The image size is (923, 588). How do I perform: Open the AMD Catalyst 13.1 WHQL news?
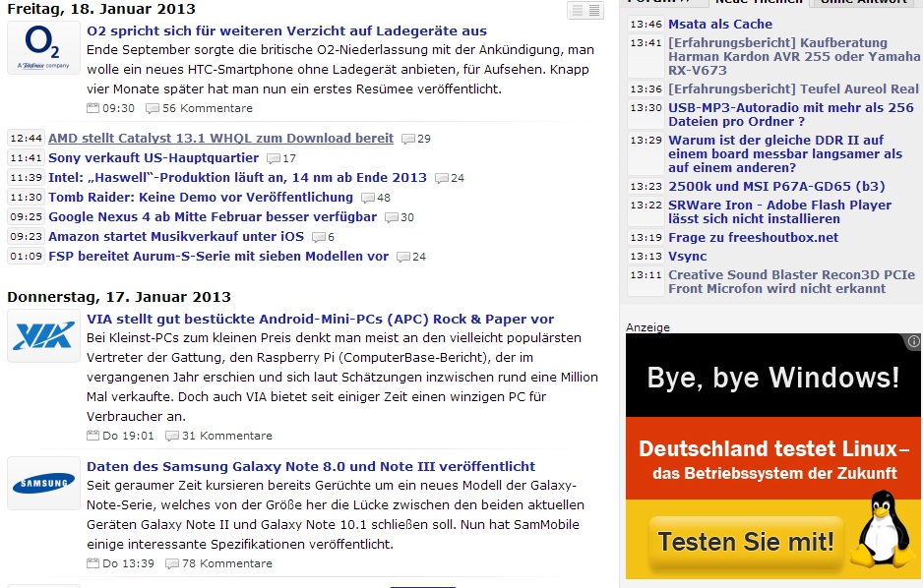220,139
